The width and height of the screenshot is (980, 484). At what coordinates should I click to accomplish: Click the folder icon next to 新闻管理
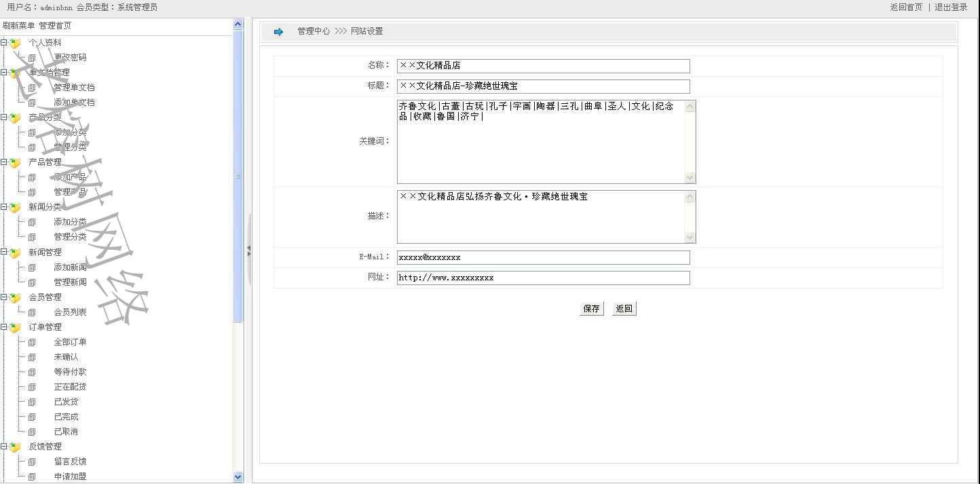[x=15, y=253]
